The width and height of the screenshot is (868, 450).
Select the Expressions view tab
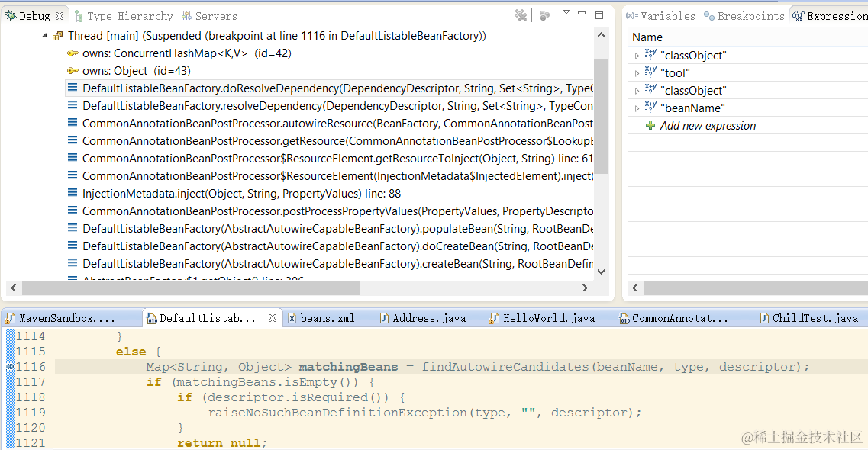click(830, 16)
